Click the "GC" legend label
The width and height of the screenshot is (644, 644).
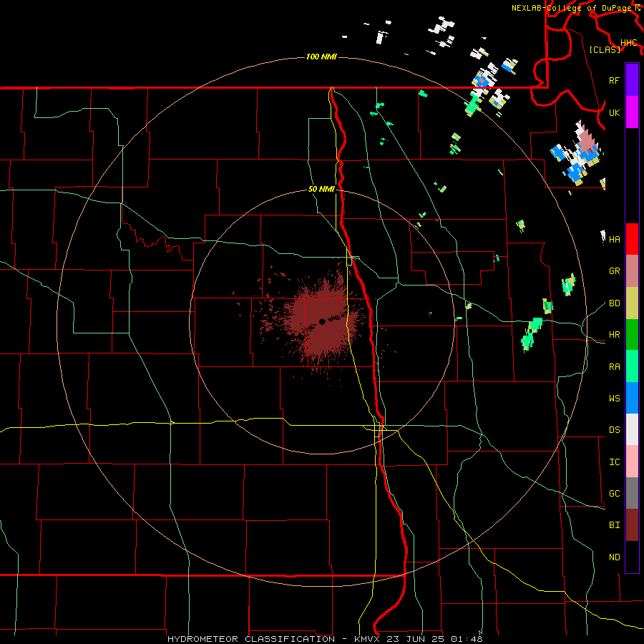pyautogui.click(x=614, y=494)
